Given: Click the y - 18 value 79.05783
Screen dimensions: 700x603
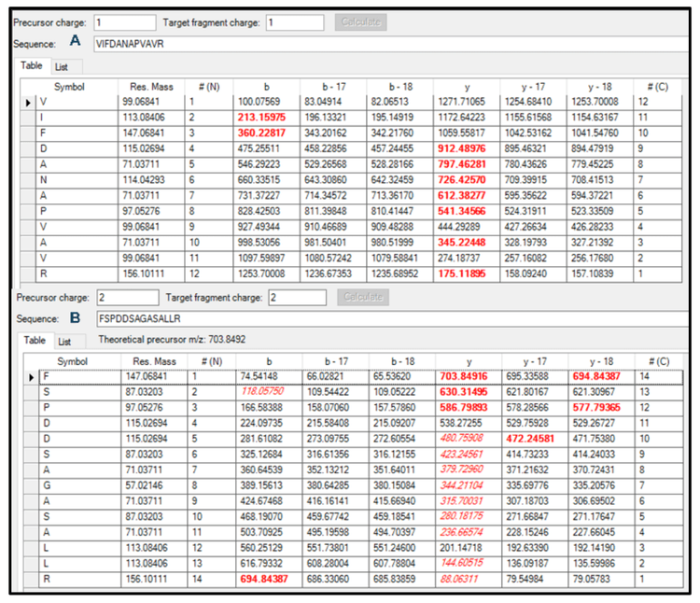Looking at the screenshot, I should pos(592,580).
